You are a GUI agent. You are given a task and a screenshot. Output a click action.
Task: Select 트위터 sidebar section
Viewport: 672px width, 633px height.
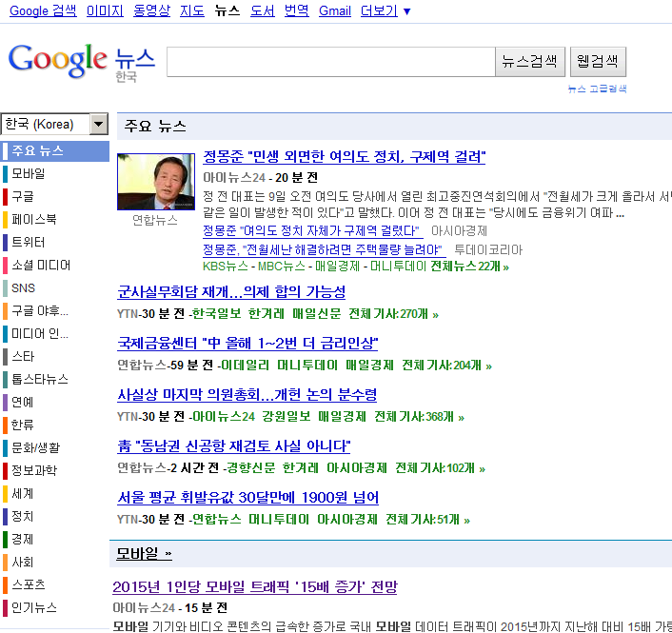pyautogui.click(x=29, y=242)
